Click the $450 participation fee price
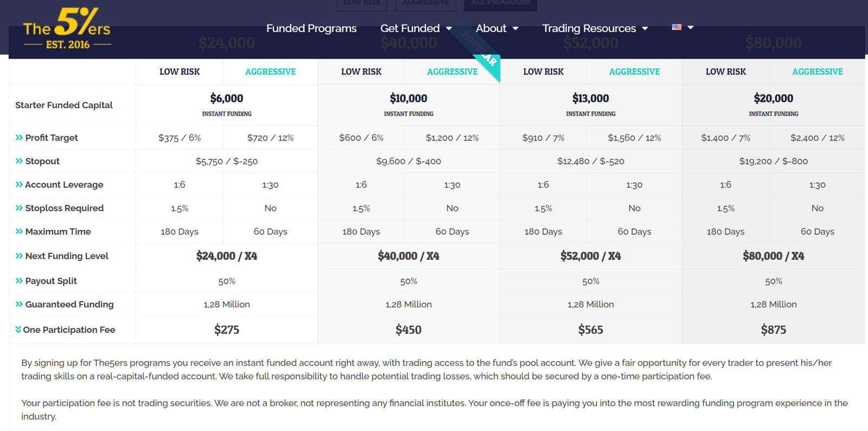Image resolution: width=868 pixels, height=431 pixels. point(409,330)
